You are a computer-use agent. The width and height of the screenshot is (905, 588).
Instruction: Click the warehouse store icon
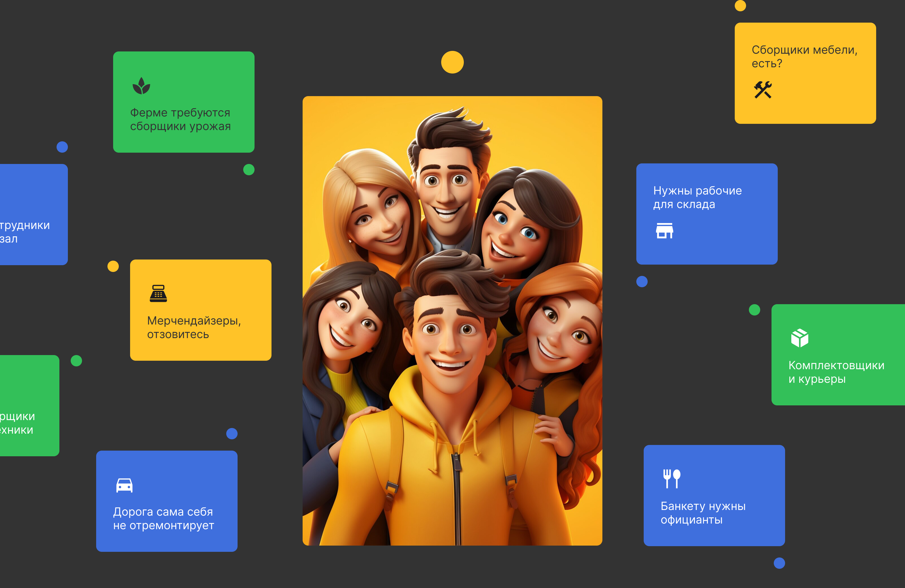point(664,231)
